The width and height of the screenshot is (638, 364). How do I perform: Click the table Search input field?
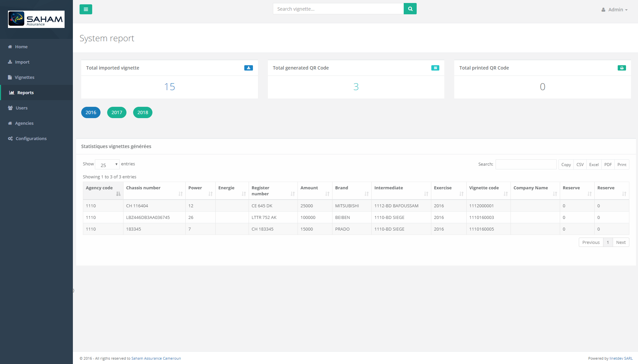[526, 164]
